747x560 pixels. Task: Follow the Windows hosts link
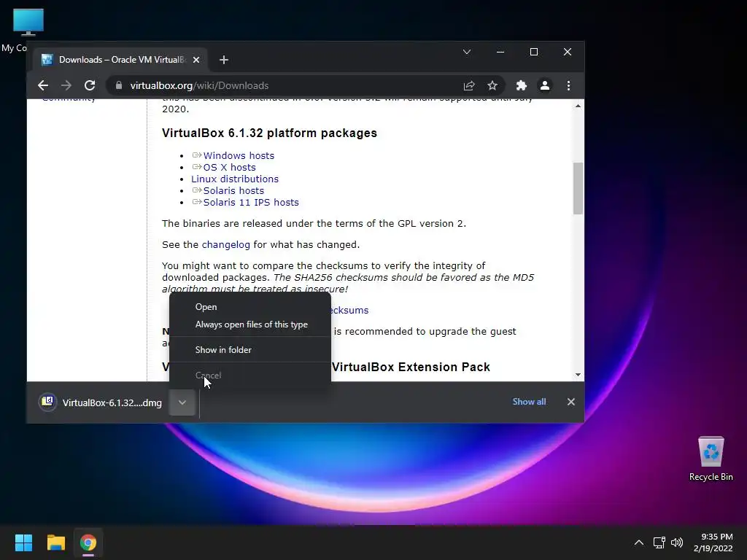[239, 156]
